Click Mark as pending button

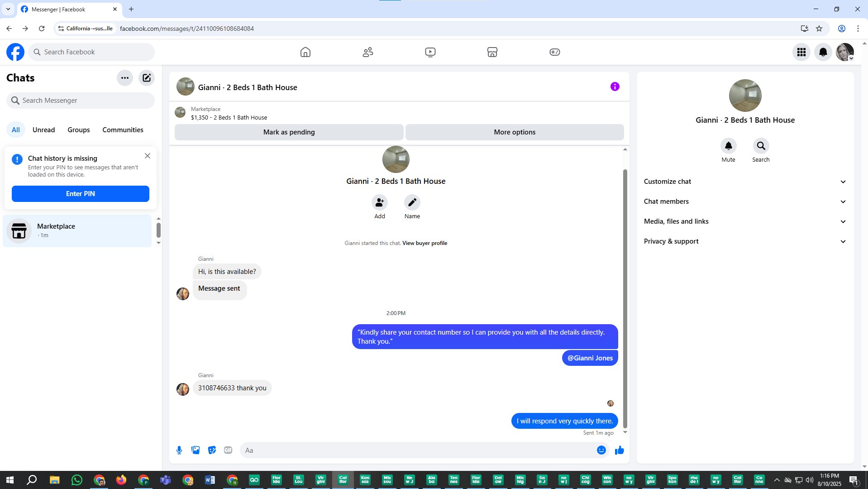[x=289, y=132]
